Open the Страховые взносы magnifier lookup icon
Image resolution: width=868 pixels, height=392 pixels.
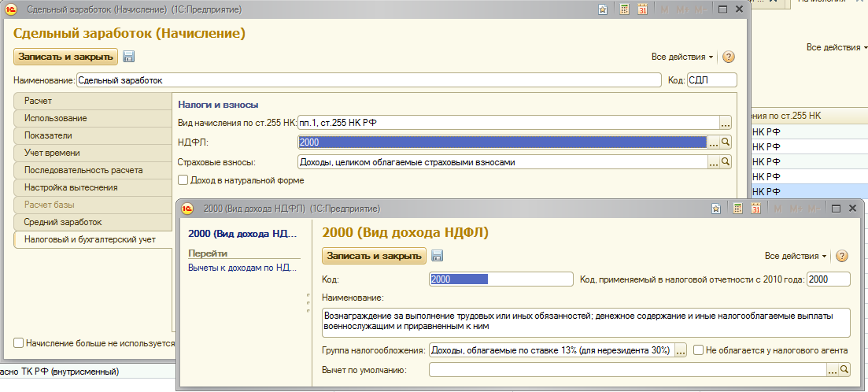coord(726,162)
